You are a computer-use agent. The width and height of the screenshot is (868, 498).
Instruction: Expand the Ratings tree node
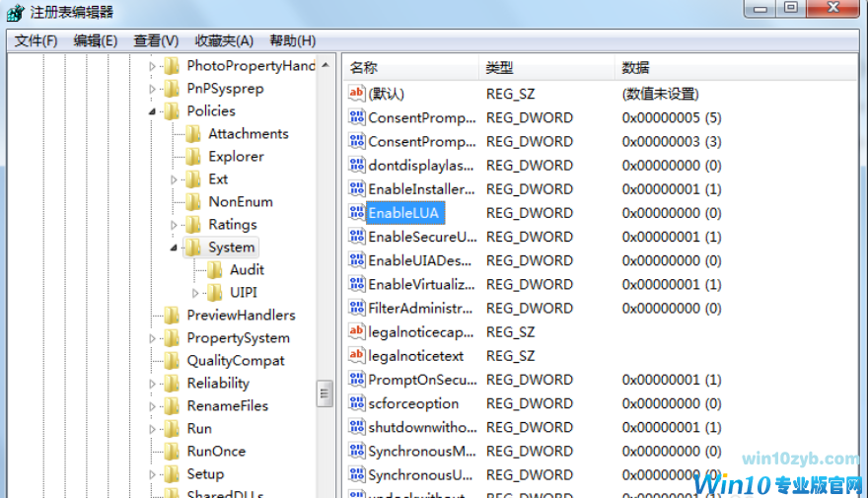[x=174, y=225]
